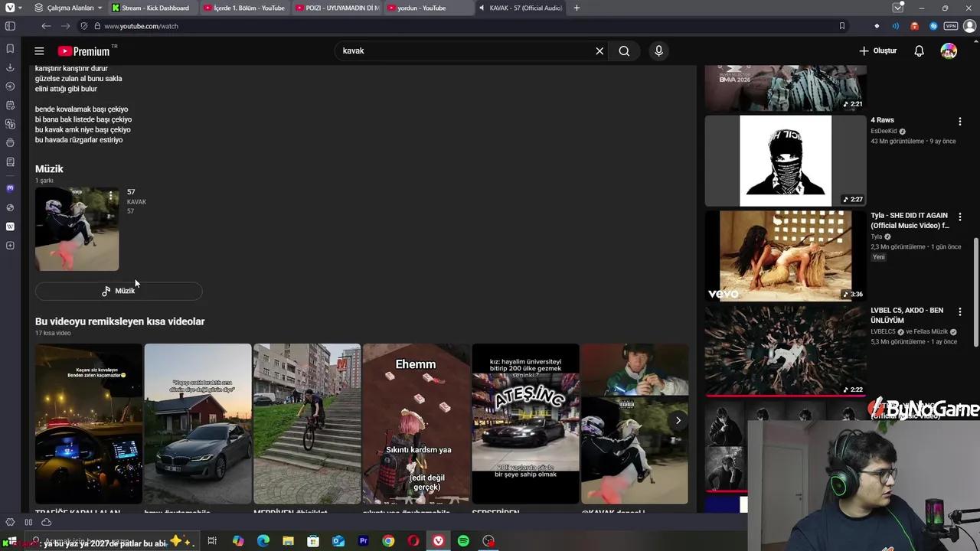Select the KAVAK - 57 Official Audio tab
This screenshot has height=551, width=980.
point(521,8)
